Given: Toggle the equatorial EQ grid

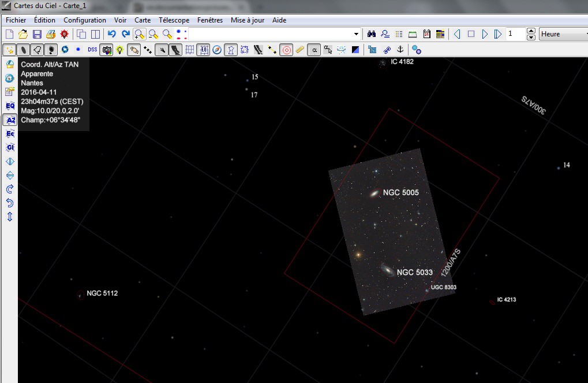Looking at the screenshot, I should (203, 50).
